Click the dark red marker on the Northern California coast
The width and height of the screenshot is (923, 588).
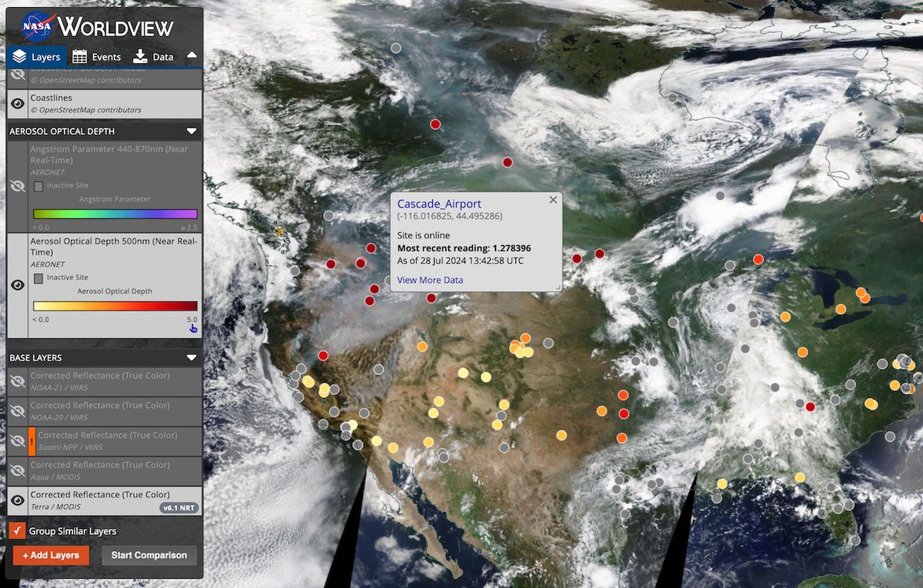pyautogui.click(x=323, y=355)
